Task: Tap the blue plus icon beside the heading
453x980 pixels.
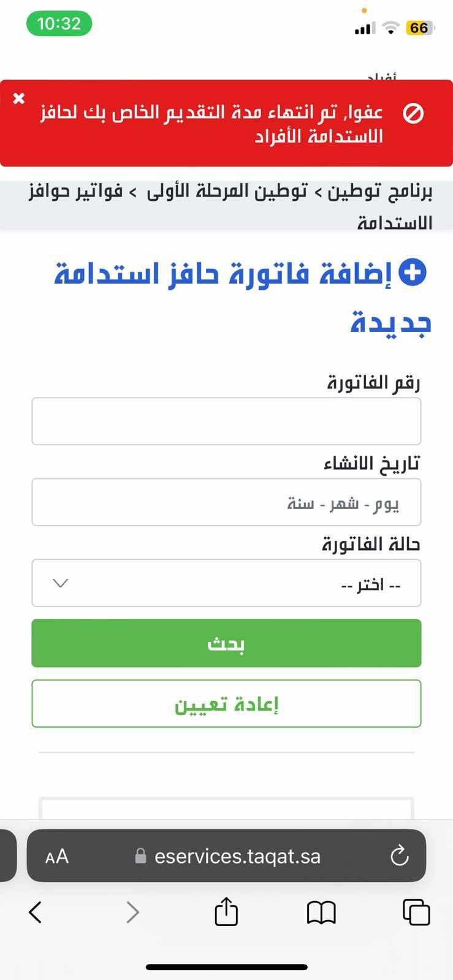Action: click(413, 273)
